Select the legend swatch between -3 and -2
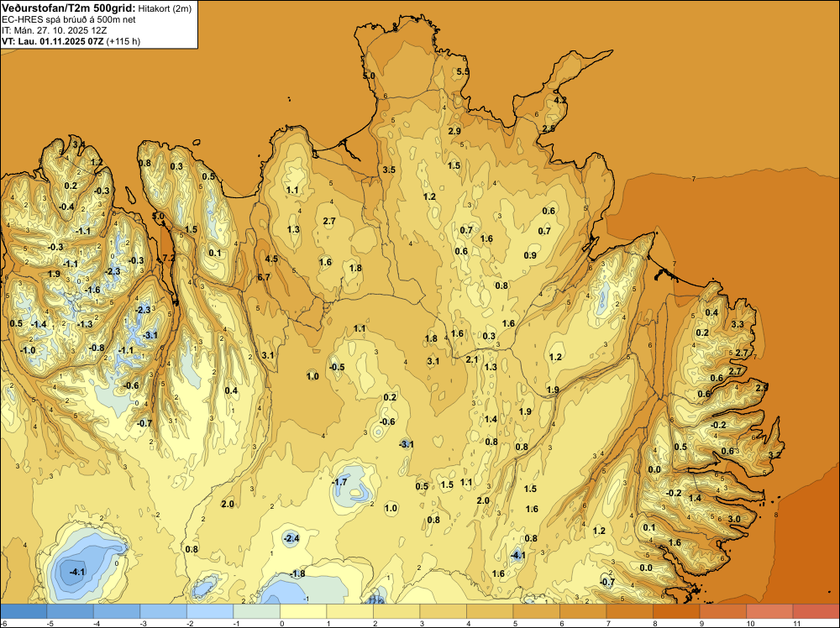This screenshot has height=628, width=840. (164, 611)
